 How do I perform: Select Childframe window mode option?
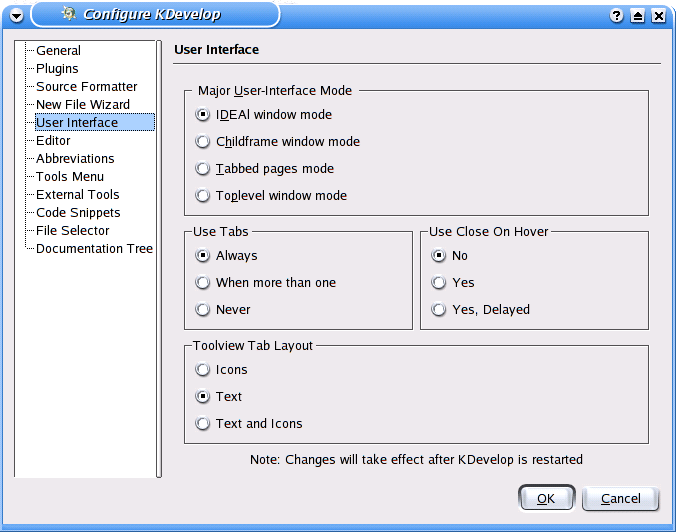(x=204, y=142)
